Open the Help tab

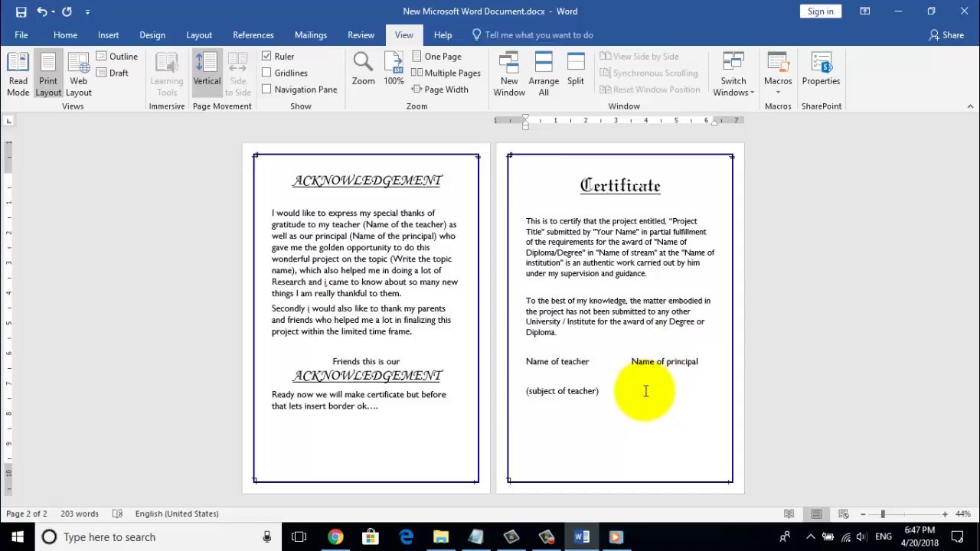[443, 35]
